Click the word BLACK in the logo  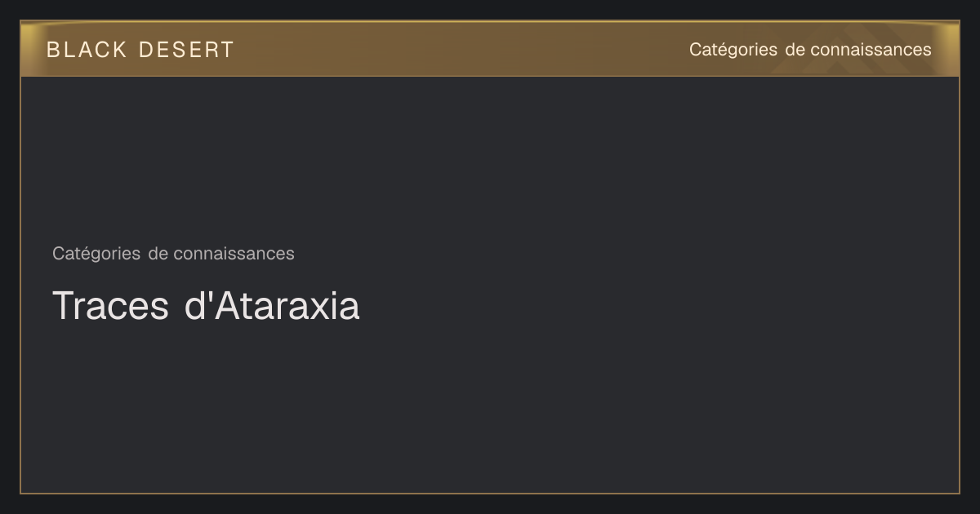pyautogui.click(x=87, y=50)
